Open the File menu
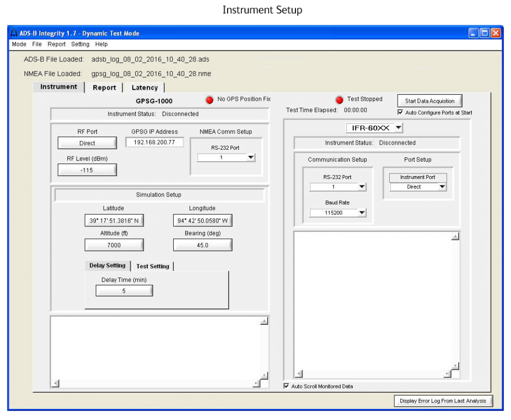Viewport: 511px width, 420px height. click(37, 44)
